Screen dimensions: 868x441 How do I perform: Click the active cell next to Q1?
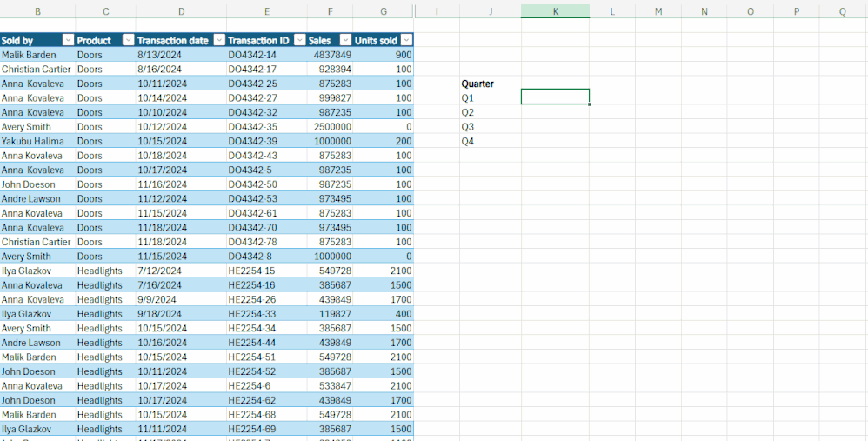click(x=555, y=97)
